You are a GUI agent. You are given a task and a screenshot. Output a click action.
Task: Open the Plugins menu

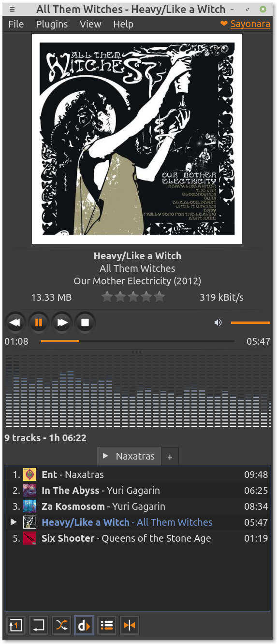52,24
